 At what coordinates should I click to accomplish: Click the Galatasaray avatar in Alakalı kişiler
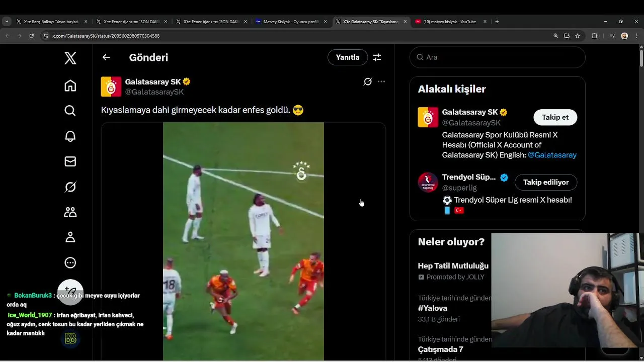(428, 117)
